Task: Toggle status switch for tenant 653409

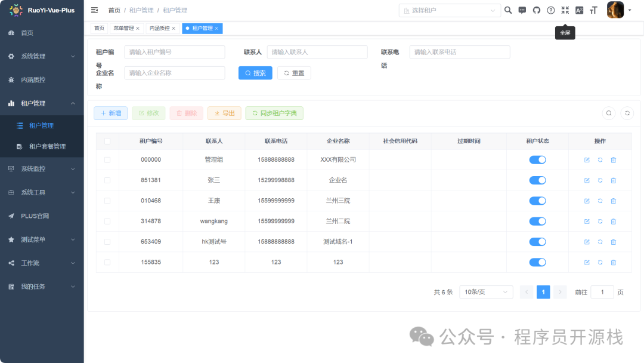Action: coord(537,242)
